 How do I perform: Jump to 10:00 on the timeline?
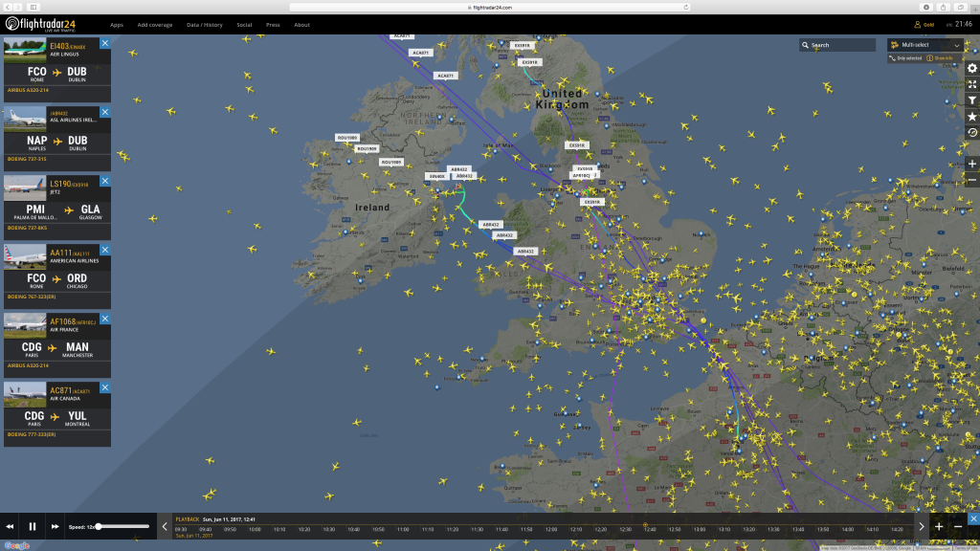pyautogui.click(x=255, y=529)
